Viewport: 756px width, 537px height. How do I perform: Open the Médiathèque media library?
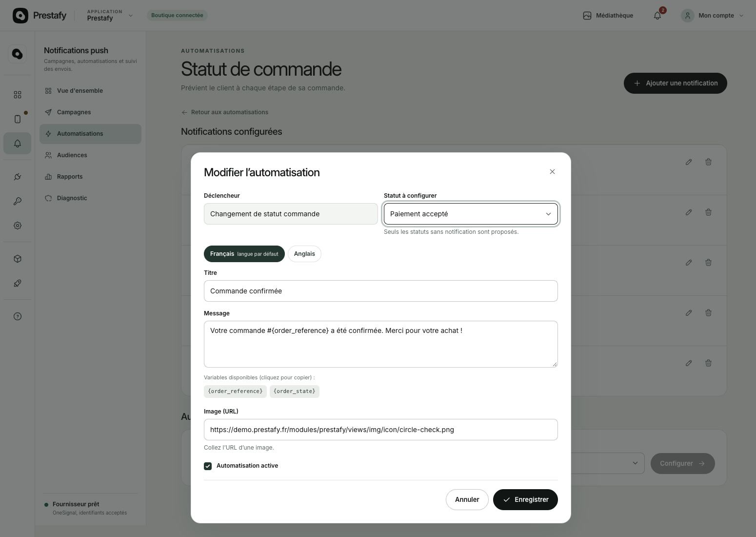(608, 16)
